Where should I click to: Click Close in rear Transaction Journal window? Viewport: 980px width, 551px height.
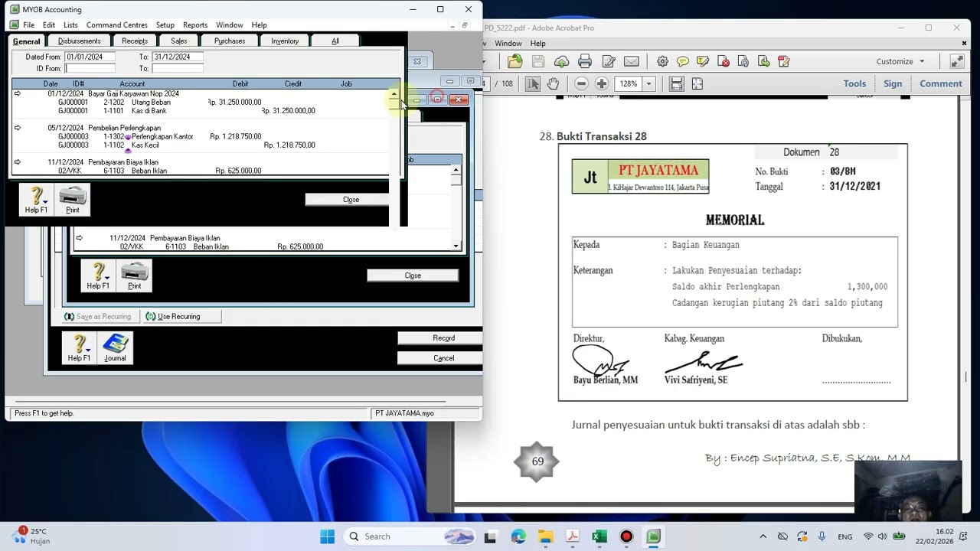click(413, 275)
